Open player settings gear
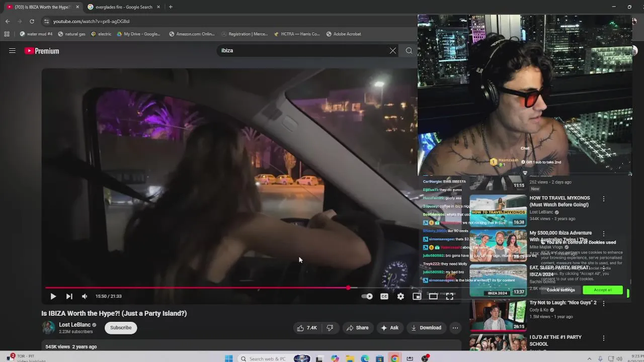 [400, 297]
